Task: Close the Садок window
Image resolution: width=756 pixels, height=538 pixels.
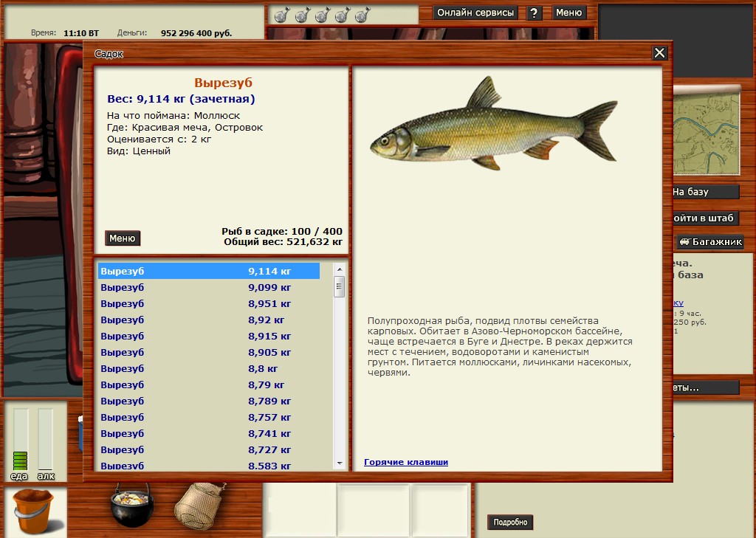Action: click(x=659, y=53)
